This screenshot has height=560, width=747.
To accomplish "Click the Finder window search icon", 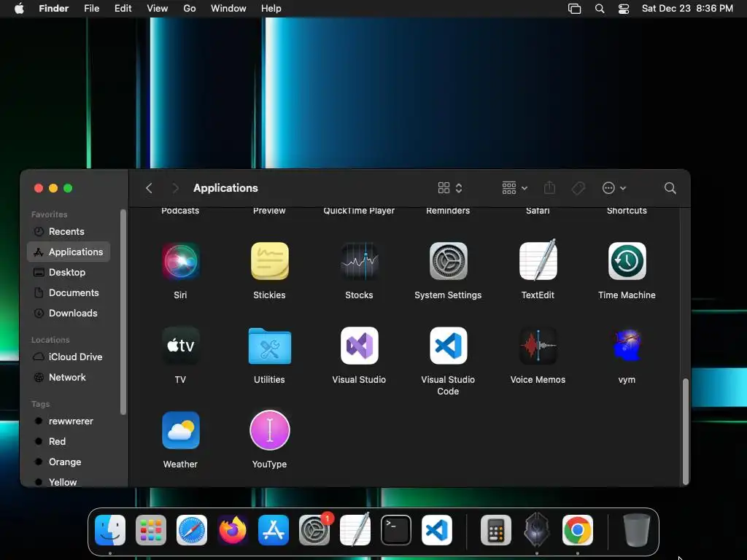I will click(x=670, y=188).
